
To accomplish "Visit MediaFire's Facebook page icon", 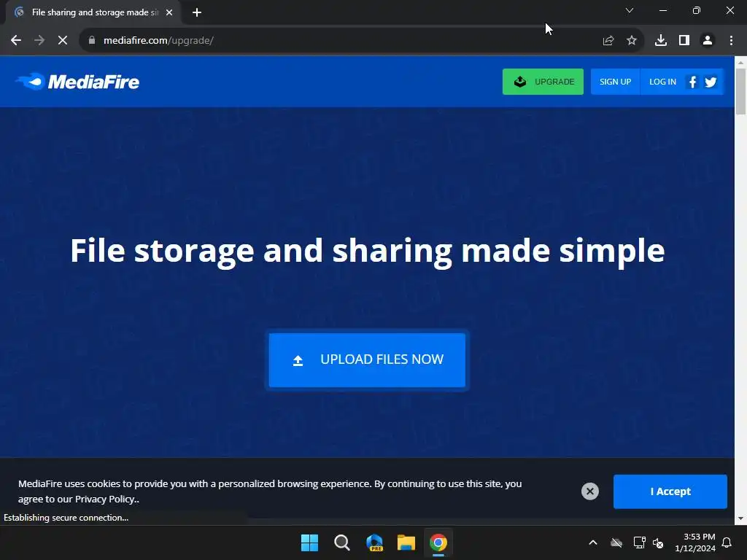I will click(x=693, y=82).
